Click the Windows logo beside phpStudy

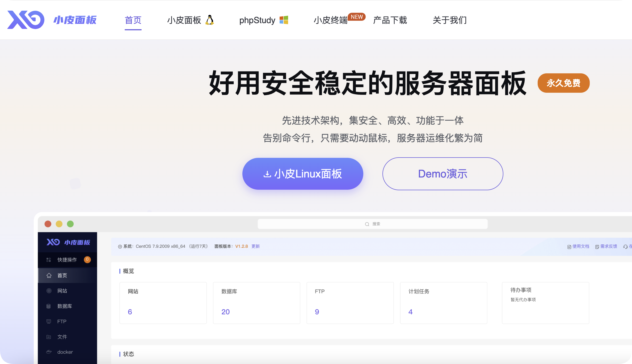(284, 20)
